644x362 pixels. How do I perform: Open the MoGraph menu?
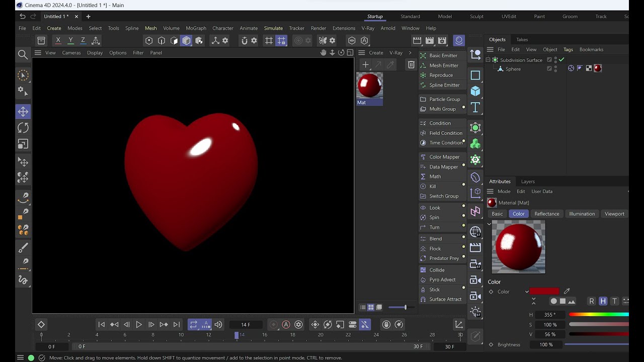tap(196, 28)
